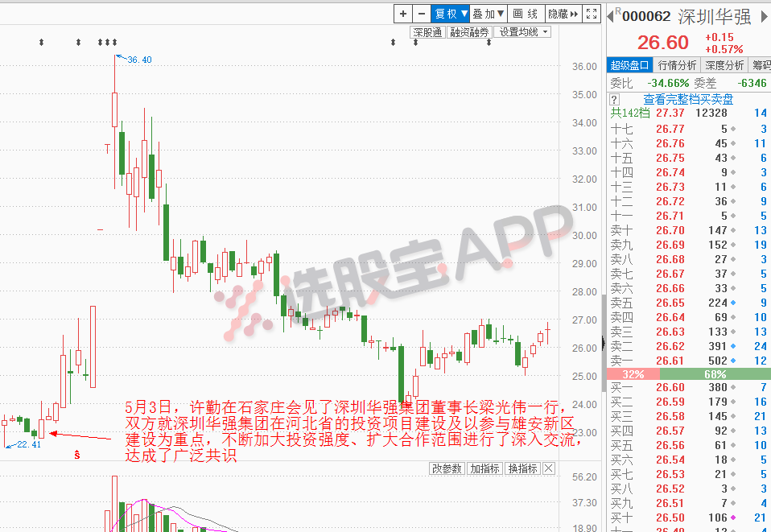Click the 卖二 volume 391
The image size is (771, 532).
[x=718, y=346]
